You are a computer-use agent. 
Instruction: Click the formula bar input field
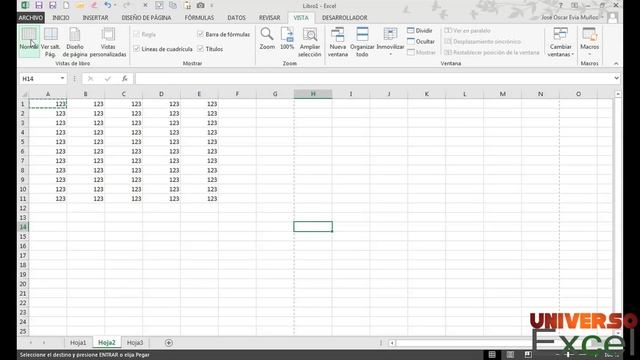(373, 78)
